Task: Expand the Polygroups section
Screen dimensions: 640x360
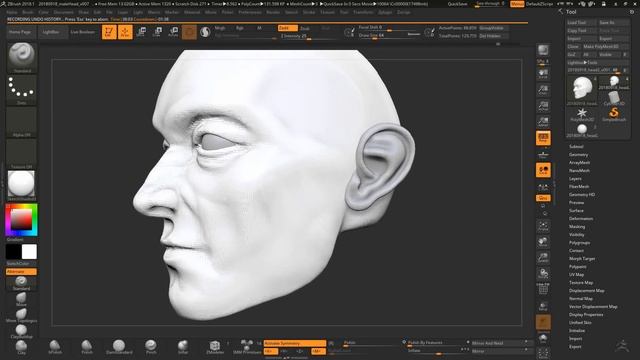Action: [x=580, y=242]
